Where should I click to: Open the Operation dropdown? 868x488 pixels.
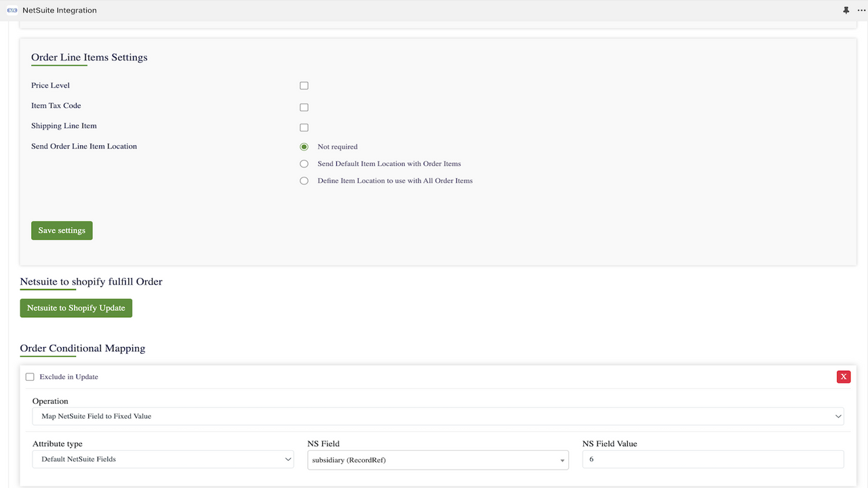(438, 416)
